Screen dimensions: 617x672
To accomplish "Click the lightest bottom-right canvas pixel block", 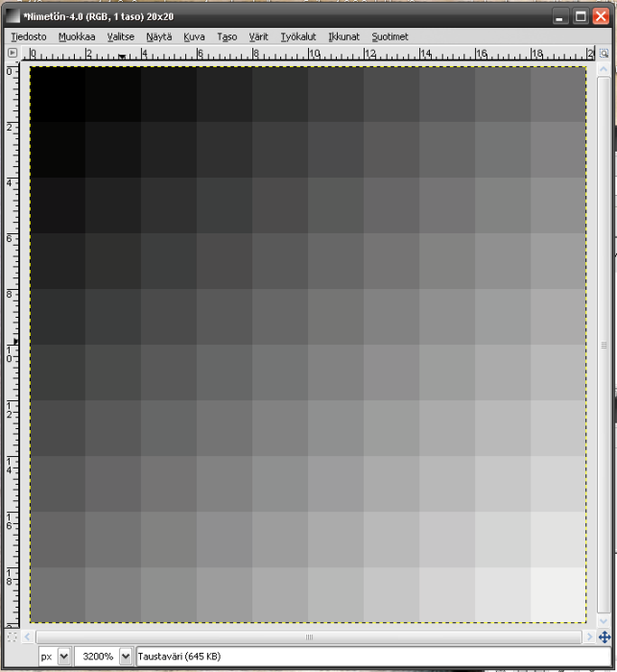I will [x=558, y=595].
